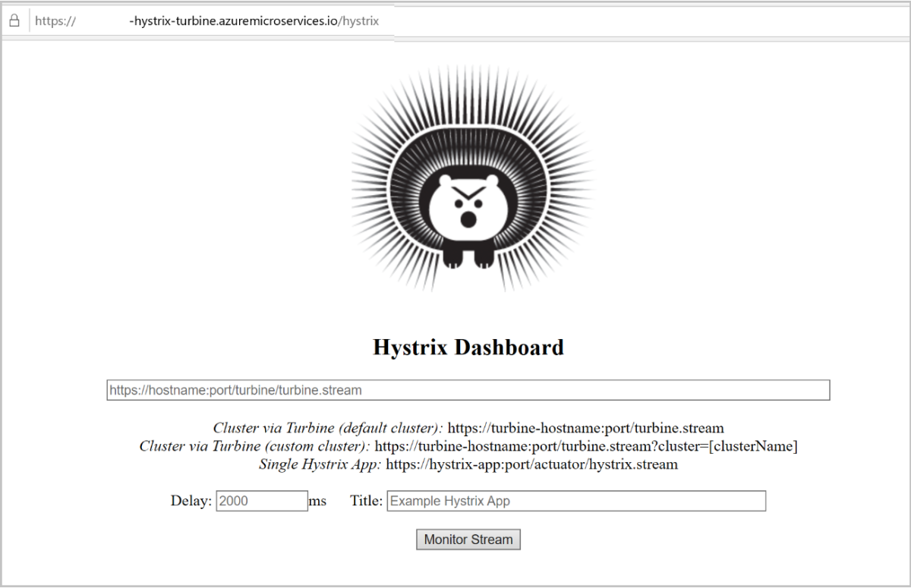This screenshot has height=588, width=911.
Task: Click the actuator/hystrix.stream example URL
Action: click(x=531, y=464)
